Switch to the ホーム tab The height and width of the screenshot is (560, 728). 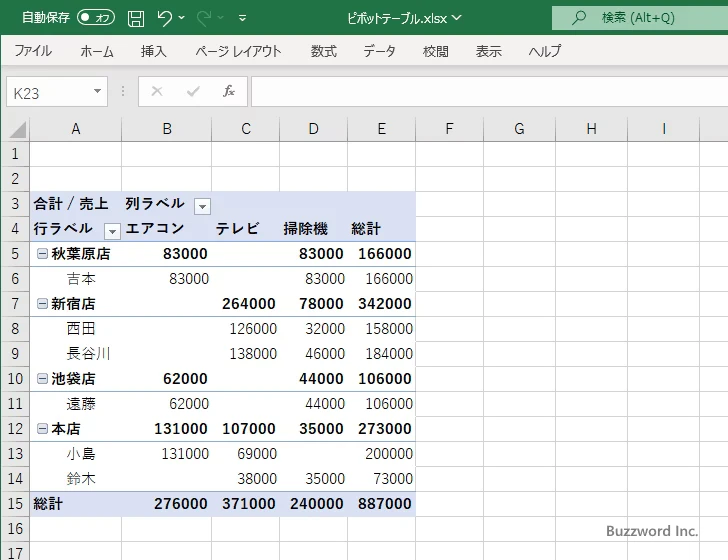coord(97,51)
